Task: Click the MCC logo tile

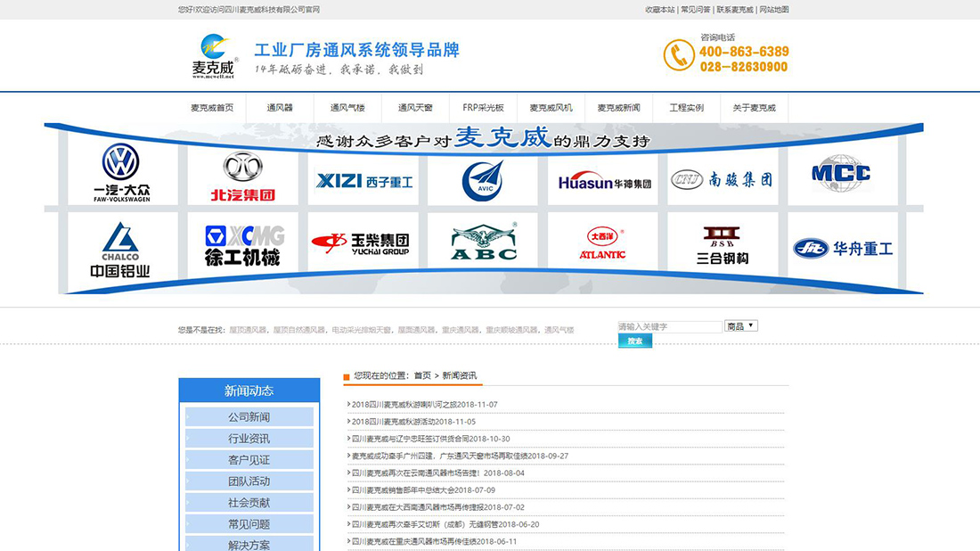Action: (843, 173)
